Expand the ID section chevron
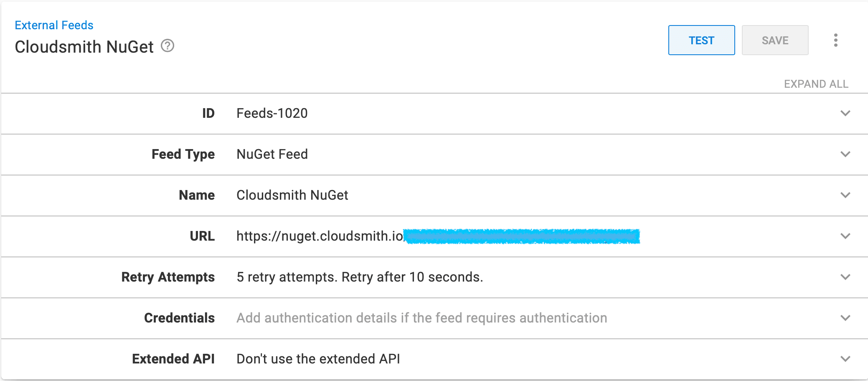This screenshot has width=868, height=381. coord(845,113)
